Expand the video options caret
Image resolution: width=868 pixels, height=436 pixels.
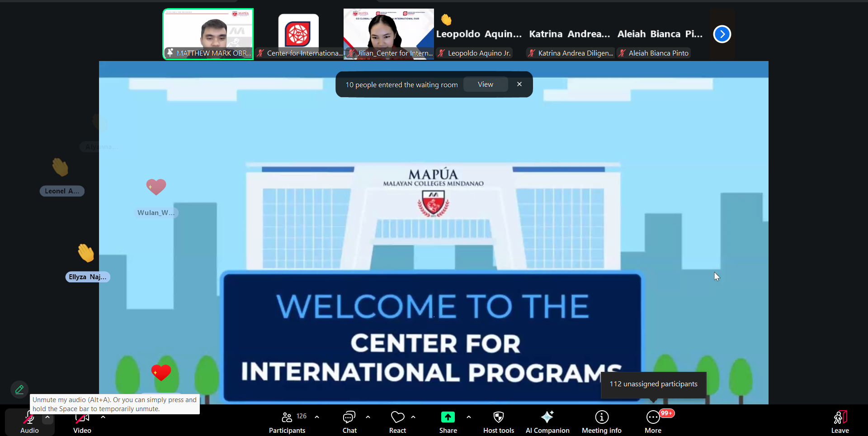103,417
